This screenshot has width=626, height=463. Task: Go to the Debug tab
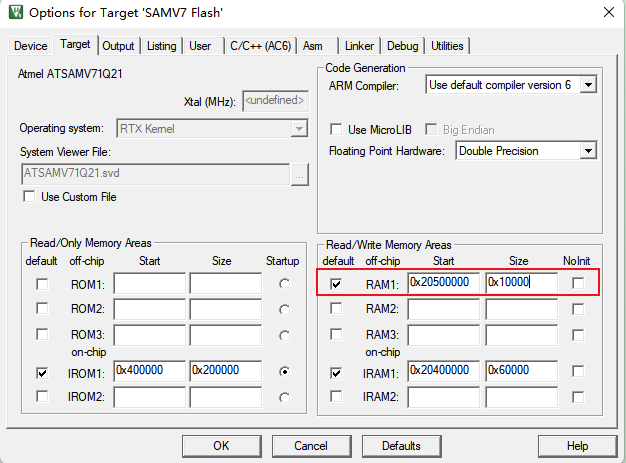point(402,46)
